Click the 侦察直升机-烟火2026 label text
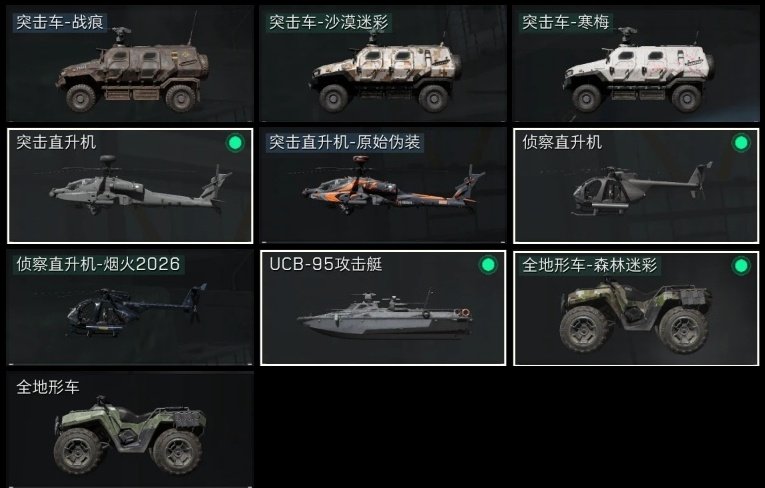Image resolution: width=765 pixels, height=488 pixels. pos(98,264)
